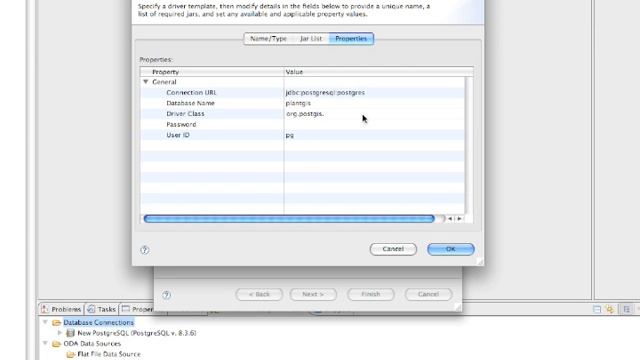Open help in the driver definition dialog
The image size is (640, 360).
tap(144, 250)
